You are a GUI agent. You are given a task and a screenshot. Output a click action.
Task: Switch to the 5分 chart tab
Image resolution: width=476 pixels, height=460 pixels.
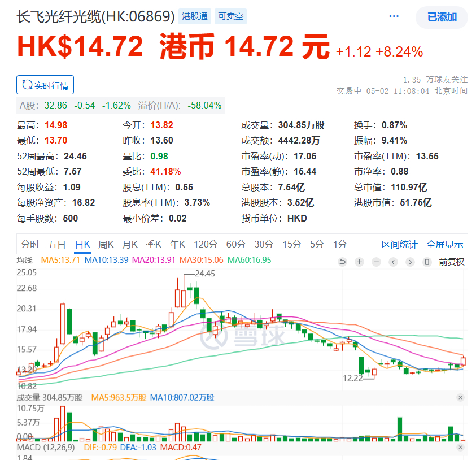317,244
